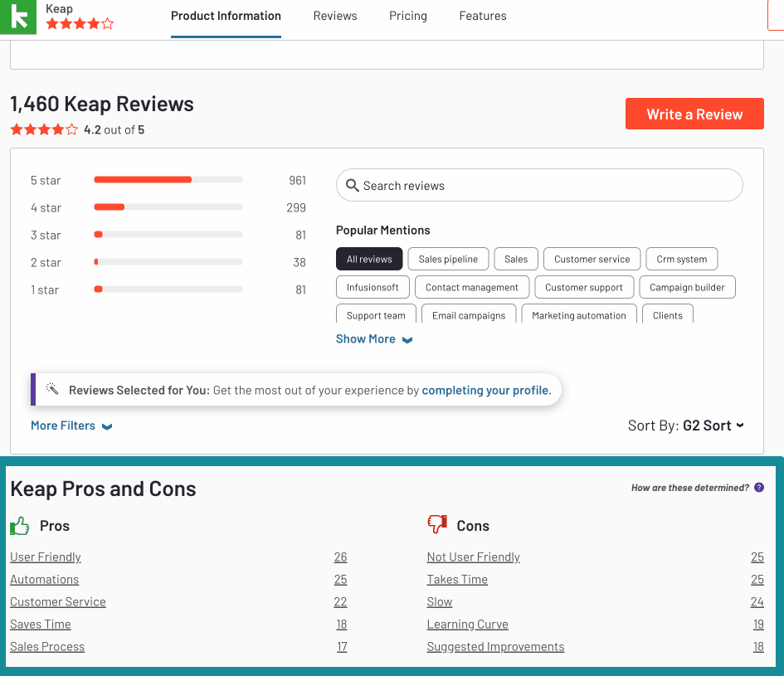Viewport: 784px width, 676px height.
Task: Open the Takes Time con link
Action: [457, 580]
